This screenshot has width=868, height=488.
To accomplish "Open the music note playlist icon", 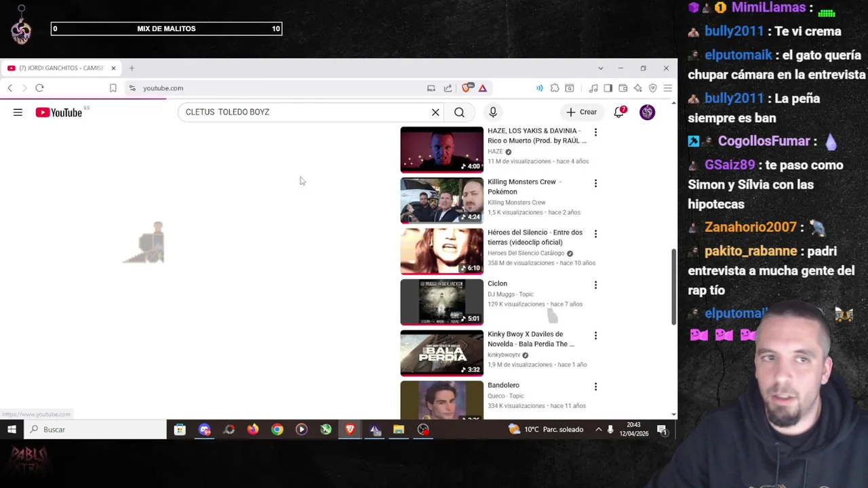I will click(593, 88).
